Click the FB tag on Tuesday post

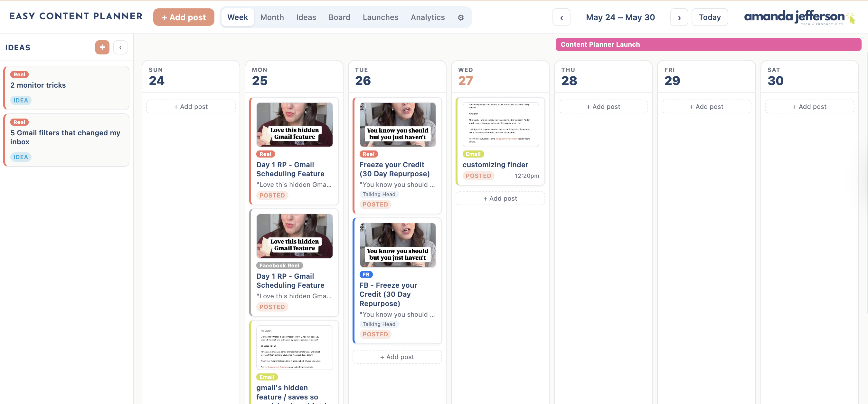click(x=366, y=274)
